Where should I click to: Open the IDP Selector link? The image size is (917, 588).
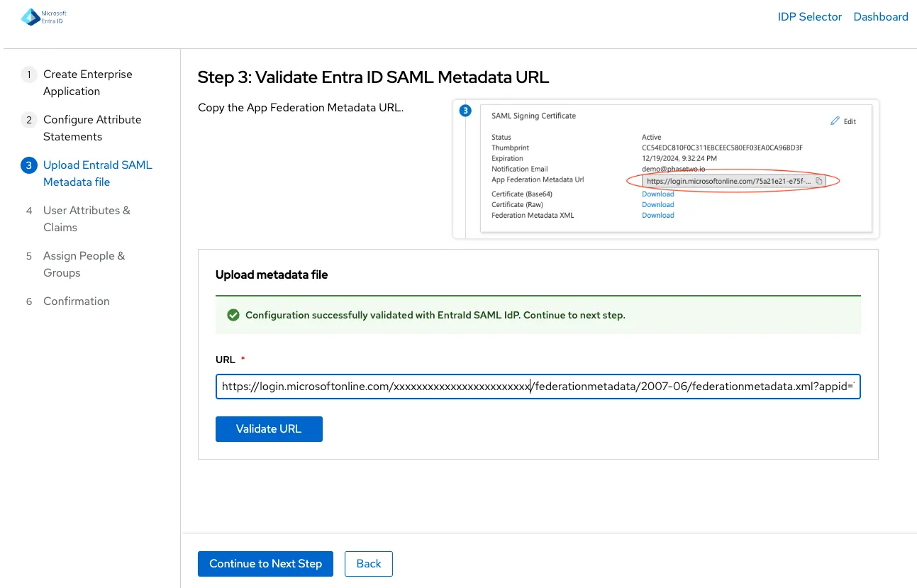point(809,17)
